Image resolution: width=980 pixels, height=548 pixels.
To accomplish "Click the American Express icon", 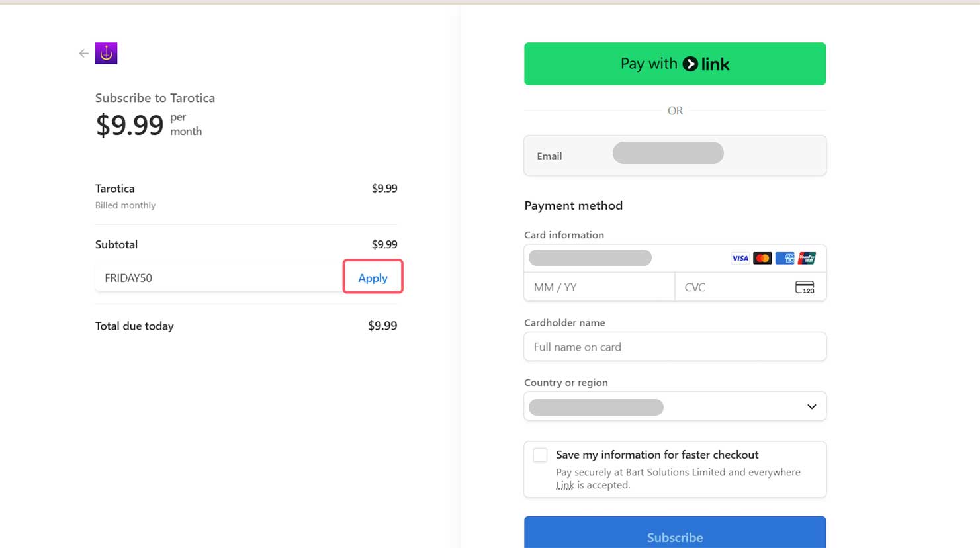I will (785, 258).
